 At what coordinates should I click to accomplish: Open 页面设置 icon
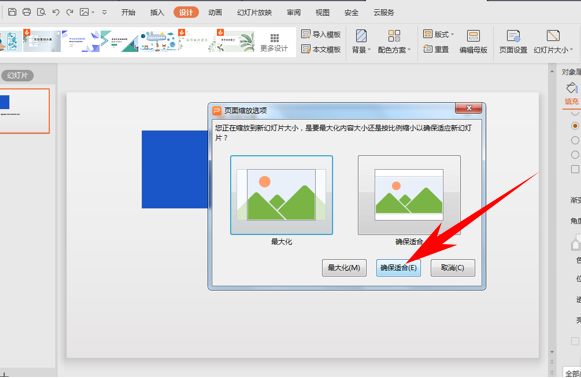(513, 36)
